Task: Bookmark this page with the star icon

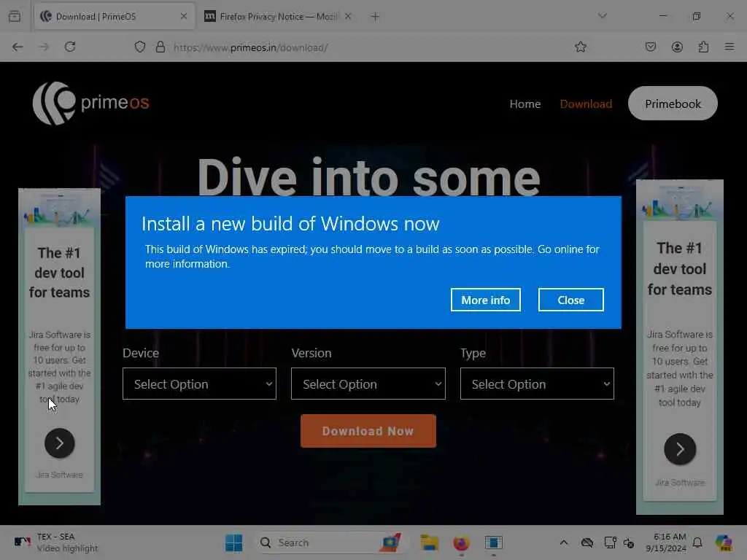Action: point(580,47)
